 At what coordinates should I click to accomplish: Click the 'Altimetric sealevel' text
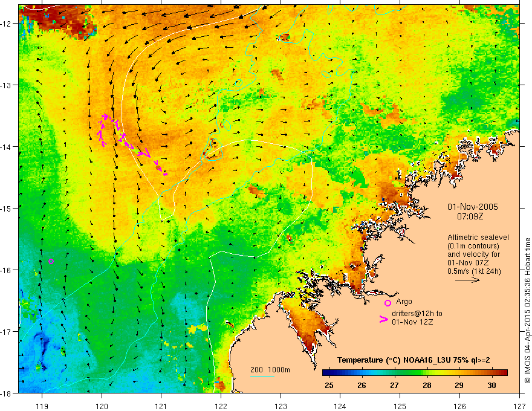pyautogui.click(x=478, y=238)
